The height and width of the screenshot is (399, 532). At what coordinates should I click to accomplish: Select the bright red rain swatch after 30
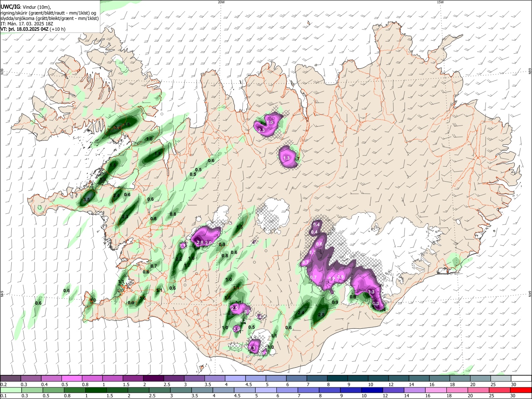(521, 390)
